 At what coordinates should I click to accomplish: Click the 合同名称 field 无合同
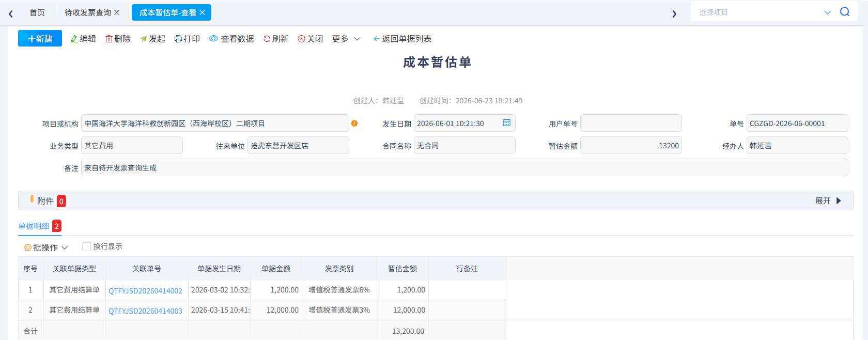(x=464, y=146)
